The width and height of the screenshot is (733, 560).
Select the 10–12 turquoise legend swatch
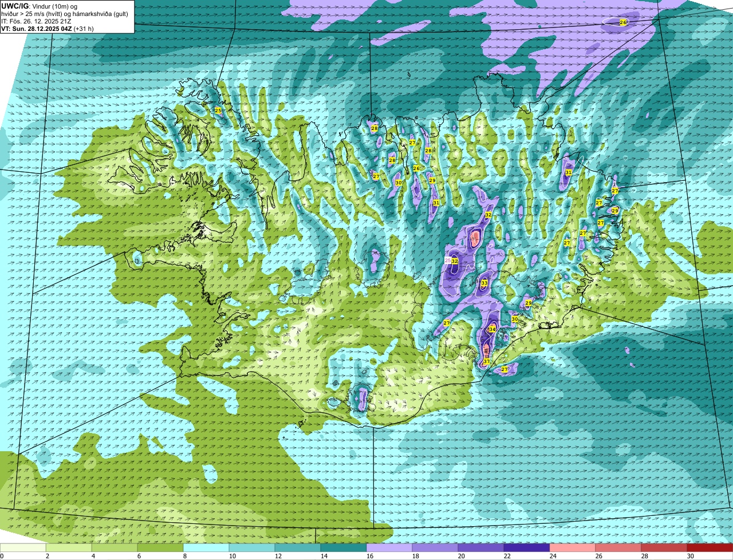(252, 547)
